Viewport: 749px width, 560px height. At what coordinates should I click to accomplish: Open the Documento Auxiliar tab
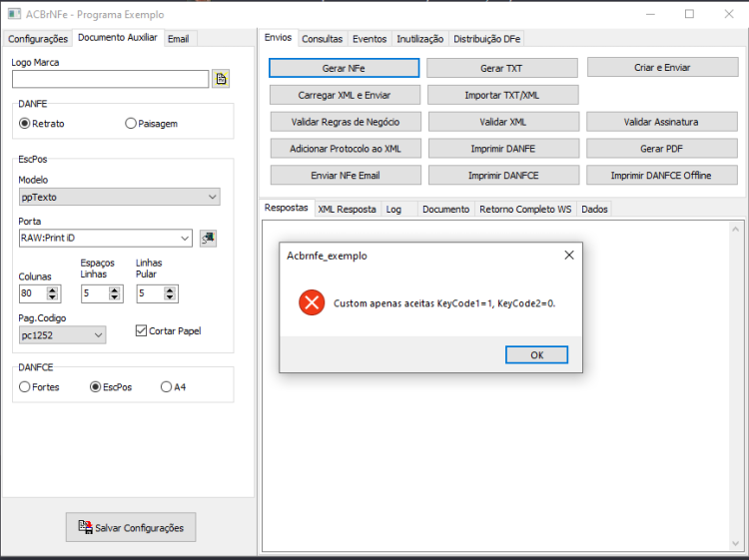click(118, 38)
